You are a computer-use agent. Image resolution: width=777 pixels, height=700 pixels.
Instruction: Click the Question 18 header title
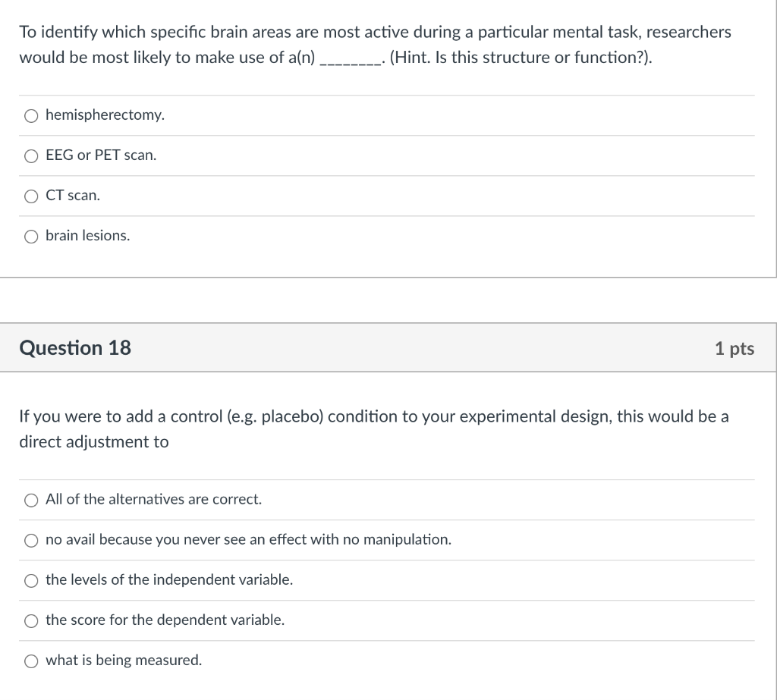(x=75, y=348)
